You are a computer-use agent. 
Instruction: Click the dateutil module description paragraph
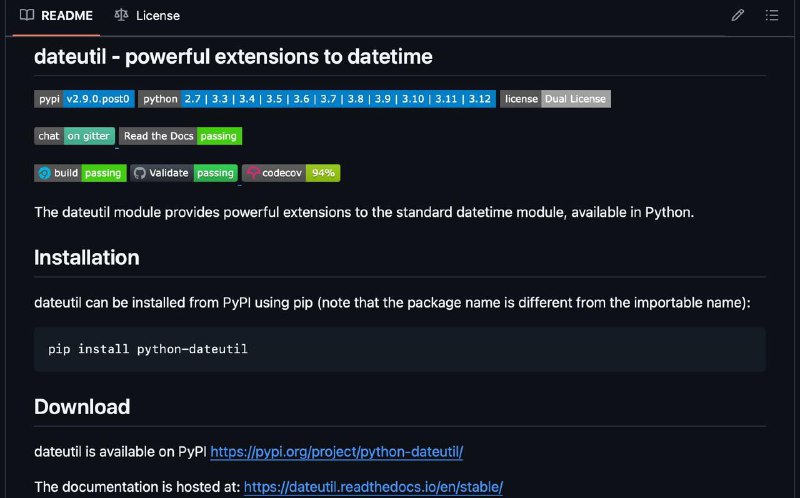click(364, 212)
